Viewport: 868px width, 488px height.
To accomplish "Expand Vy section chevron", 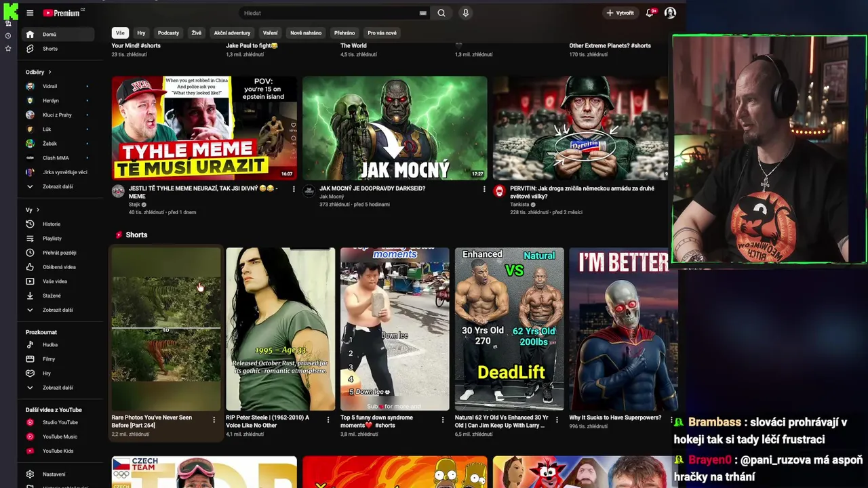I will point(38,209).
